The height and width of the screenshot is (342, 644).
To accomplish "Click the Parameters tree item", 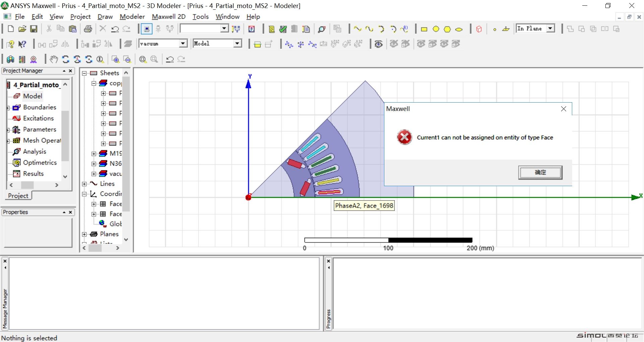I will [x=40, y=129].
